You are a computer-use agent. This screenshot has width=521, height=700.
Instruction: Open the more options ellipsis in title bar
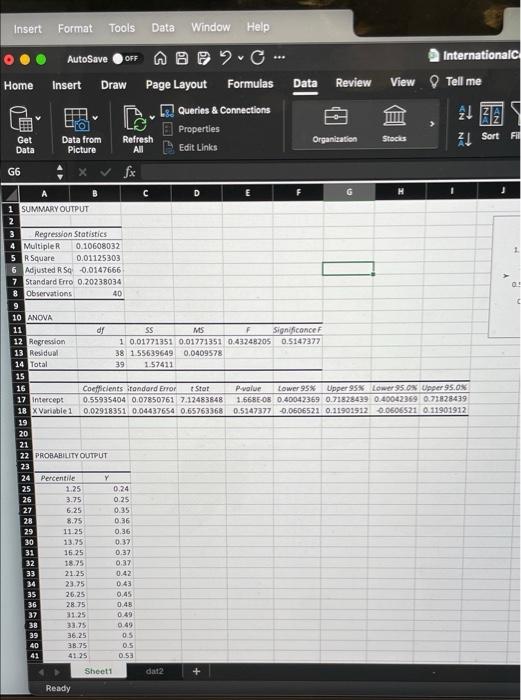click(279, 57)
